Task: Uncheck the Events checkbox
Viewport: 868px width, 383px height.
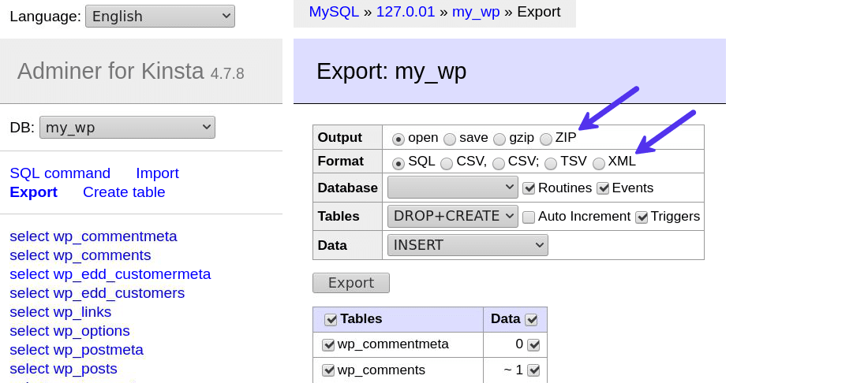Action: coord(604,188)
